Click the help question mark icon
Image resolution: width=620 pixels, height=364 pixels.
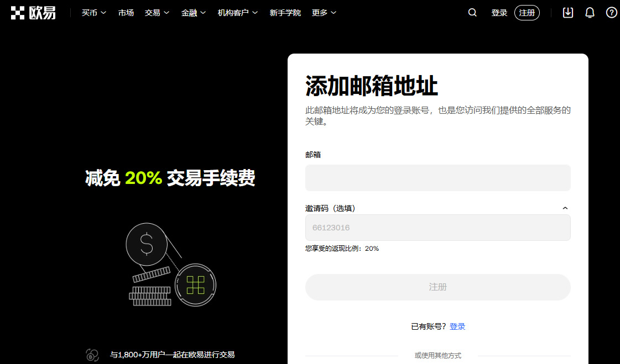(x=611, y=12)
